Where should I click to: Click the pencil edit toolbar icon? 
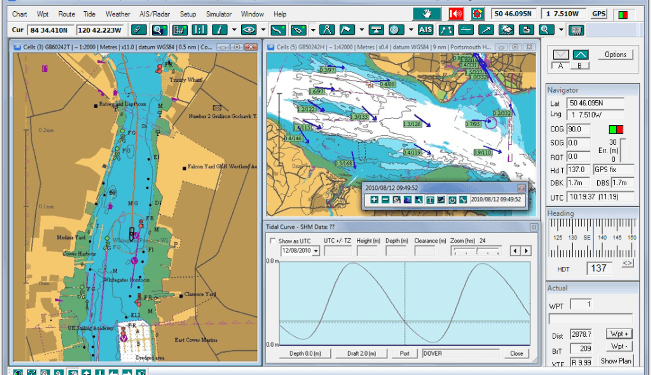219,30
